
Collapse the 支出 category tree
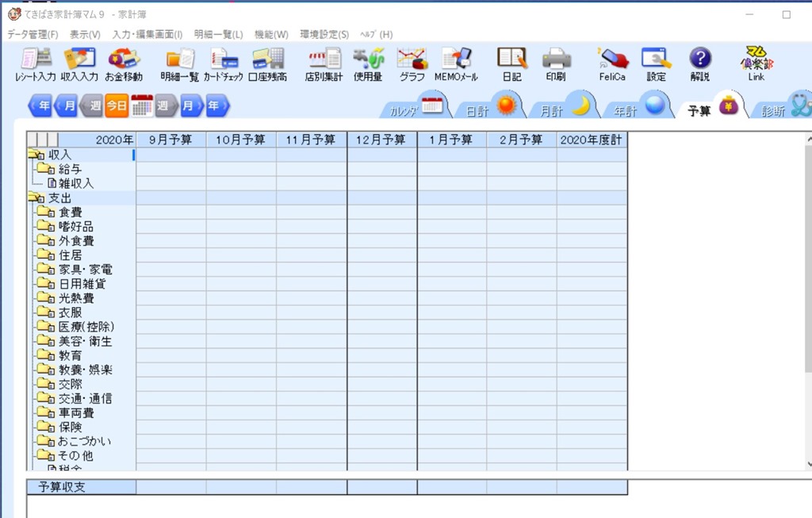pos(35,198)
